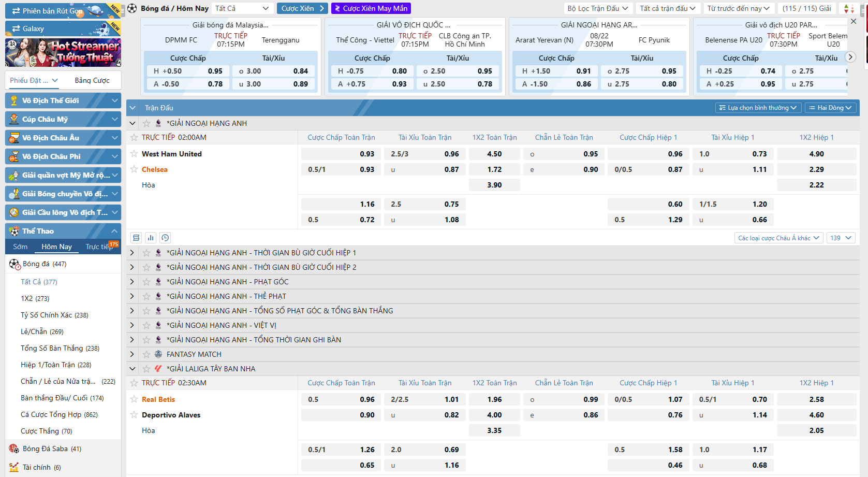Open the Bộ Lọc Trận Đấu dropdown

pos(597,8)
